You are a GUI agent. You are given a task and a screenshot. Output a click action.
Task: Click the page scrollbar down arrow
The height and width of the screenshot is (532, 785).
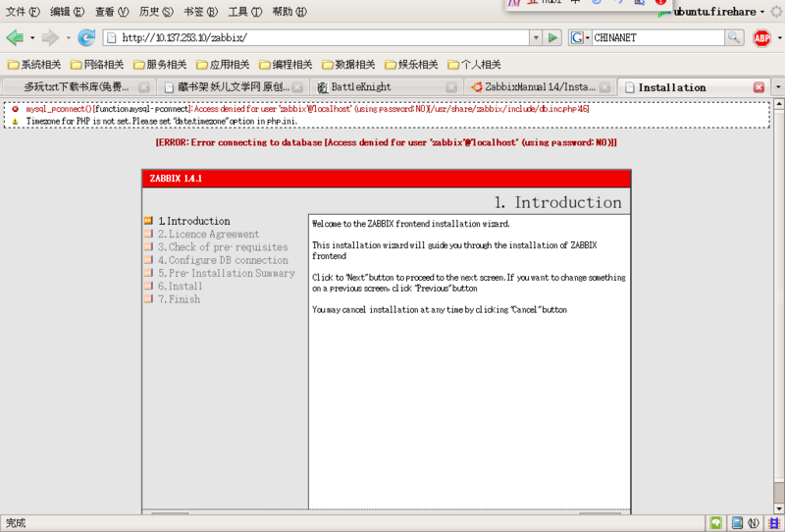(779, 508)
